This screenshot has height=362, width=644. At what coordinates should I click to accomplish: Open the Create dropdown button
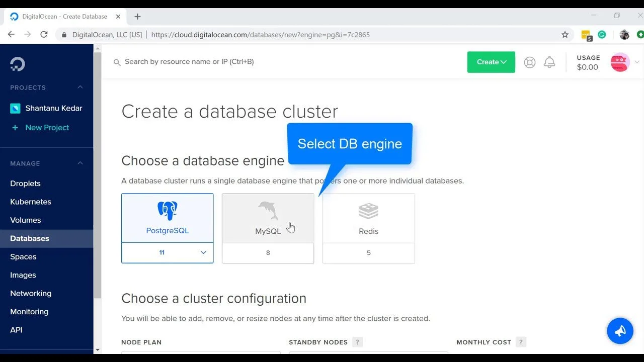coord(491,62)
